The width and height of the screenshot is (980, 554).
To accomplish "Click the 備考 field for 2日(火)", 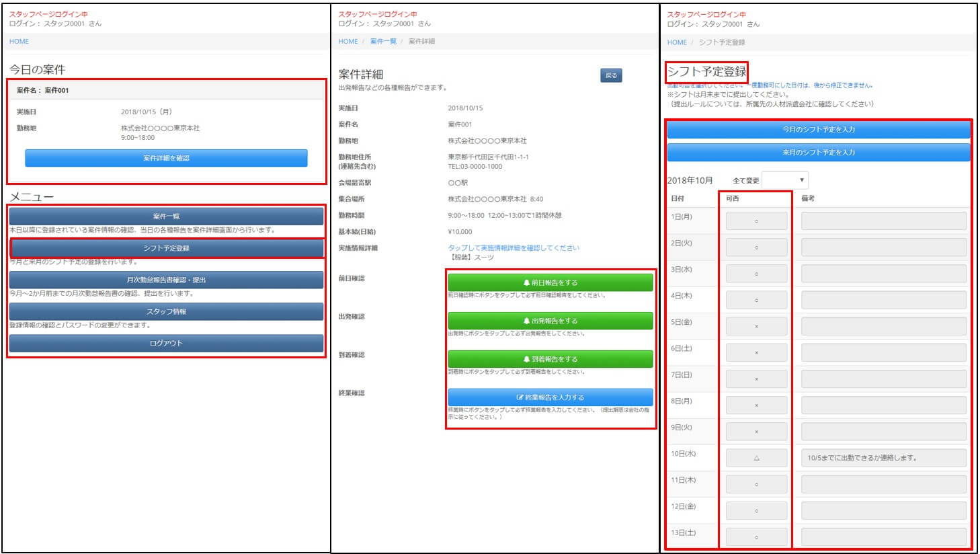I will pos(884,247).
